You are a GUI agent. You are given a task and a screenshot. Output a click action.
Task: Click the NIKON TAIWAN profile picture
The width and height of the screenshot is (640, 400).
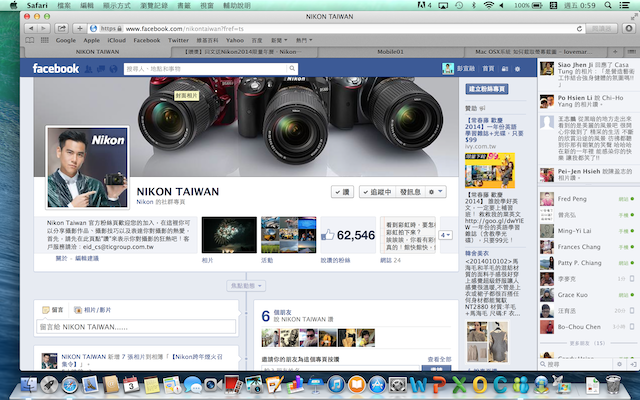pyautogui.click(x=87, y=167)
